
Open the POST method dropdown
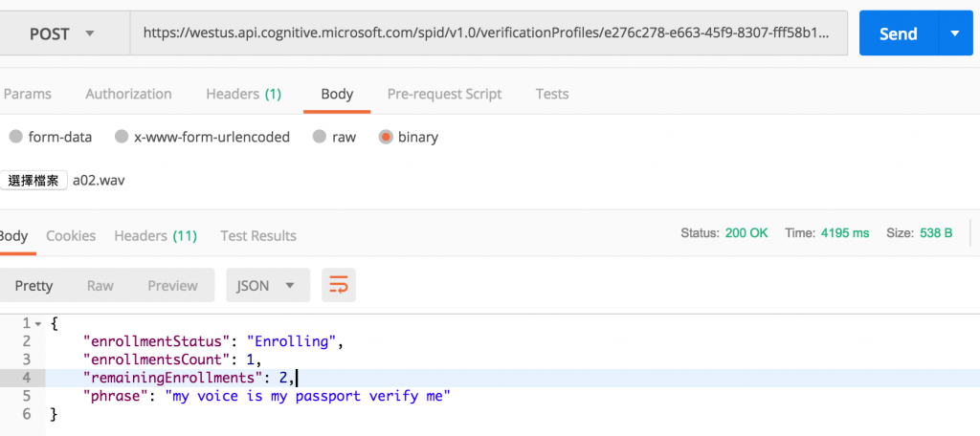coord(61,33)
